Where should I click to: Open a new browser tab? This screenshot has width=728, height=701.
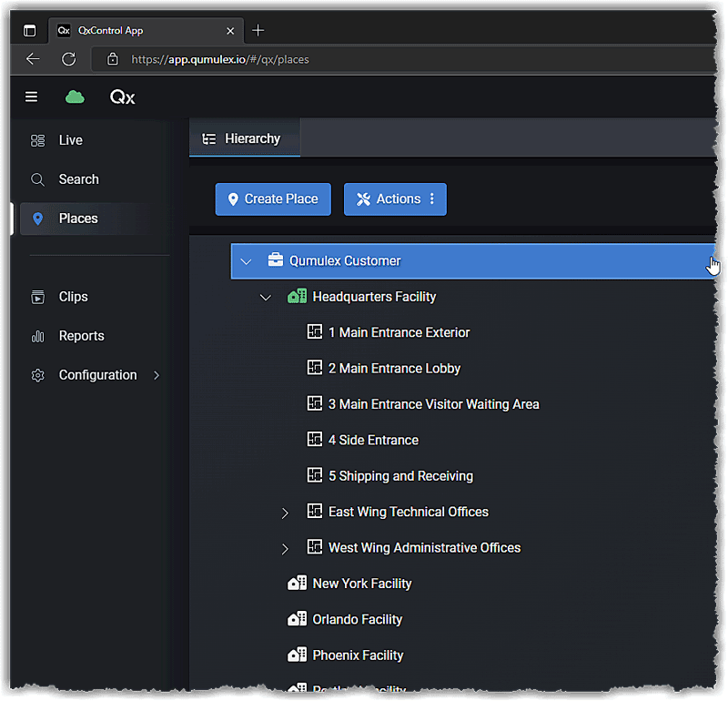point(258,31)
